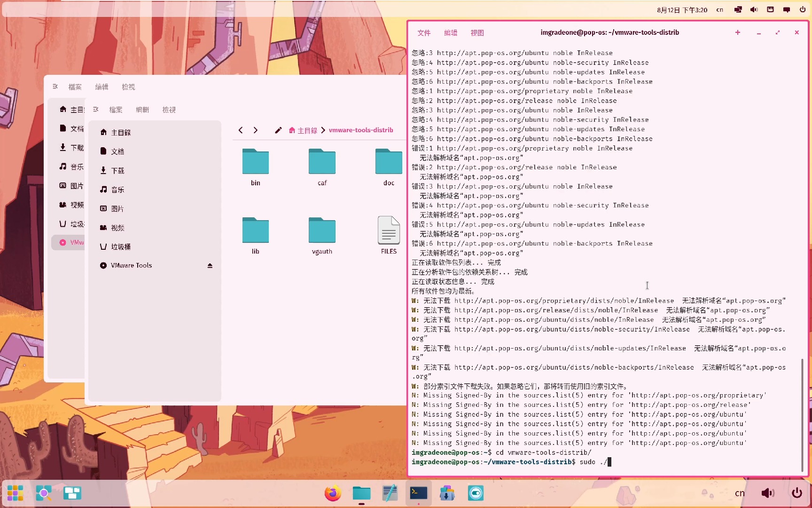Viewport: 812px width, 508px height.
Task: Toggle the sidebar in the front Files window
Action: (x=96, y=110)
